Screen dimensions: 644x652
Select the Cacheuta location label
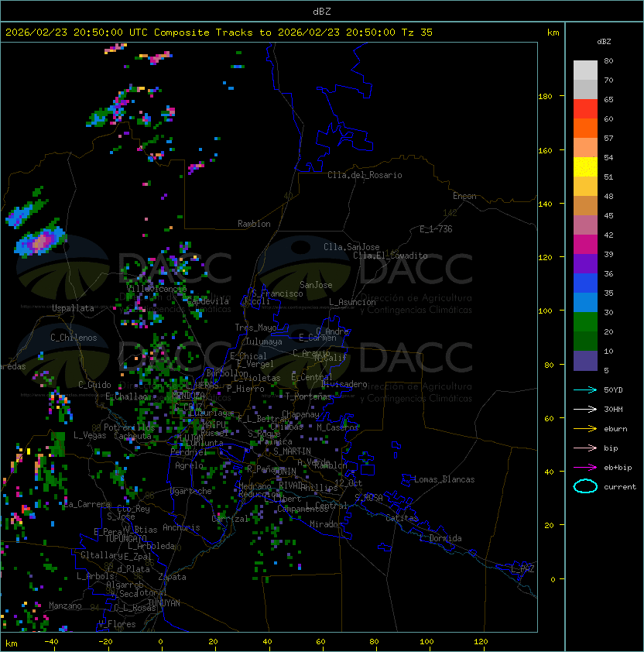point(132,436)
